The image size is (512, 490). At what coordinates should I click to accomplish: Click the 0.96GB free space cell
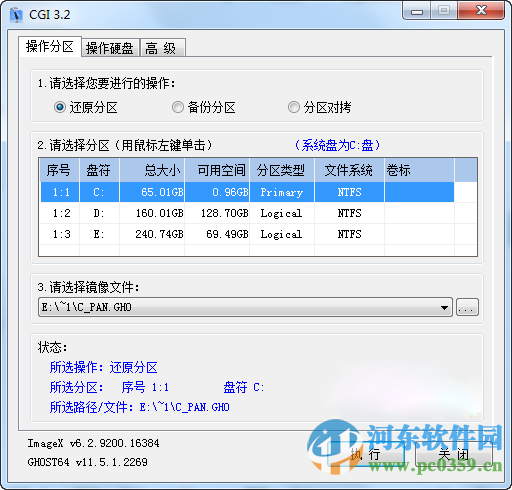(217, 192)
